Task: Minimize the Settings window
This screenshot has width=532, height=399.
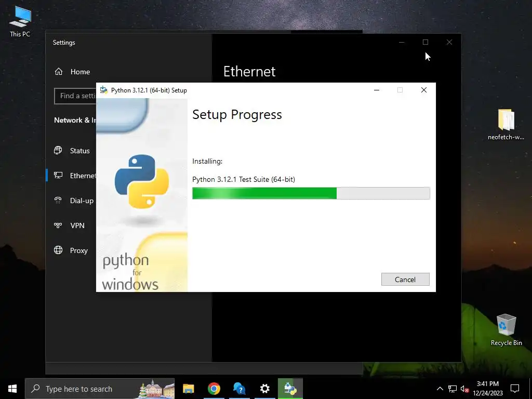Action: [x=402, y=42]
